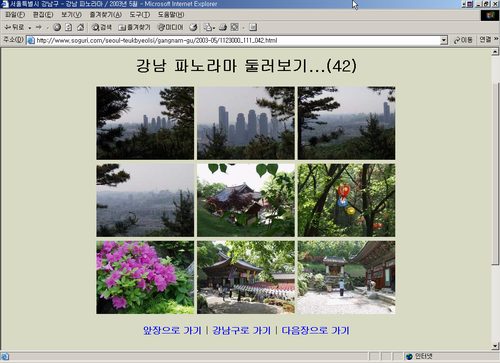Open the 파일(F) menu
The height and width of the screenshot is (363, 500).
click(x=15, y=15)
